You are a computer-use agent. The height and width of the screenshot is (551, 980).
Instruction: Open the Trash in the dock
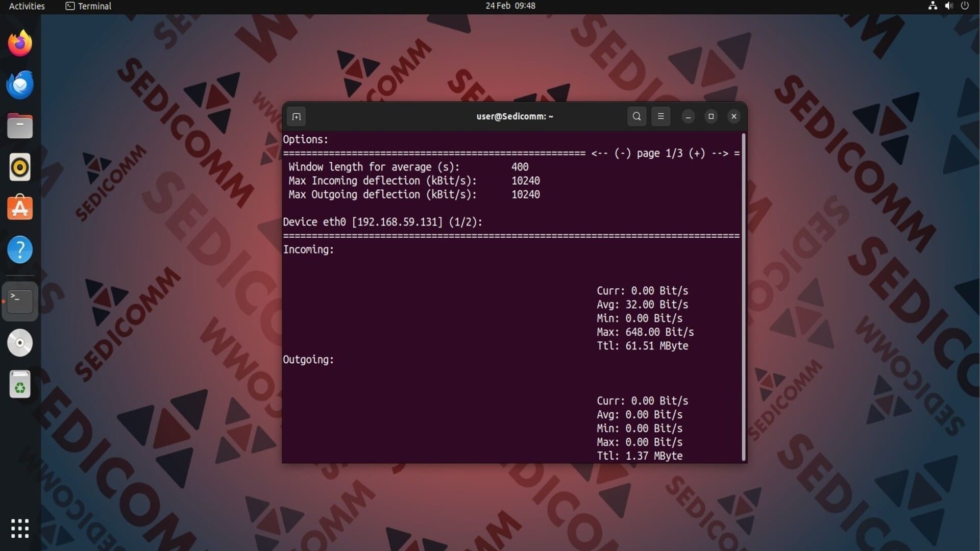point(20,384)
